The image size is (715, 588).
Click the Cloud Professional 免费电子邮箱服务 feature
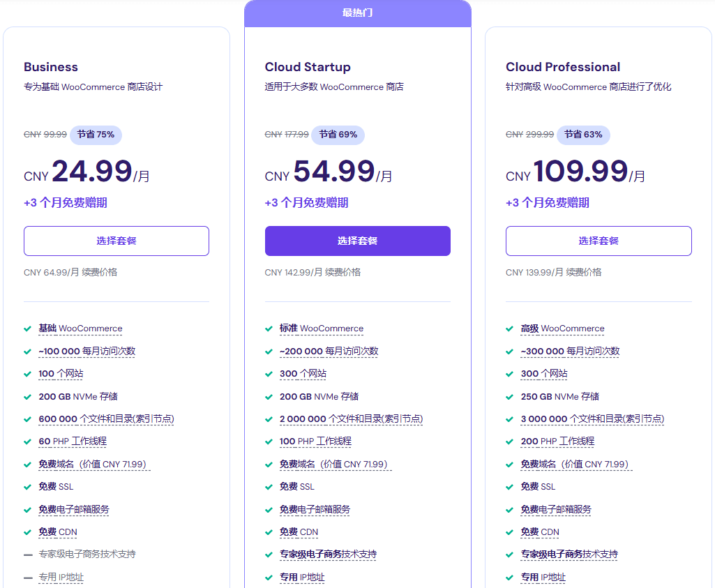556,509
